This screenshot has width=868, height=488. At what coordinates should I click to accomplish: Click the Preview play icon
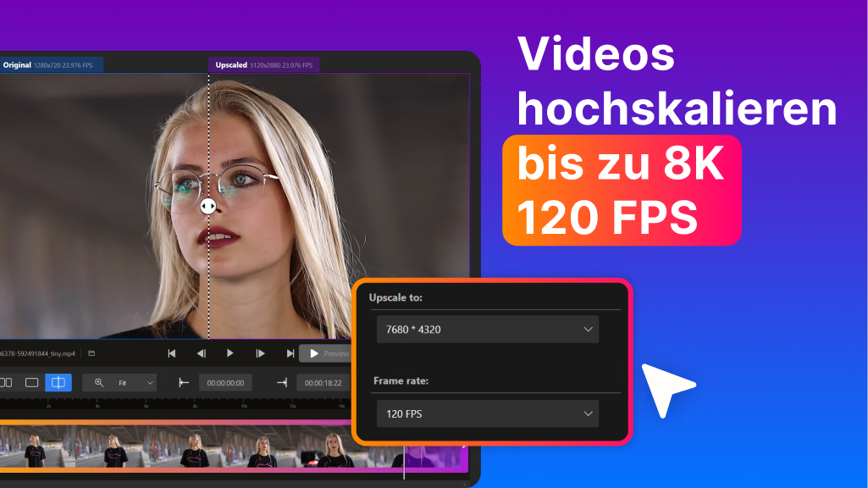pyautogui.click(x=315, y=353)
